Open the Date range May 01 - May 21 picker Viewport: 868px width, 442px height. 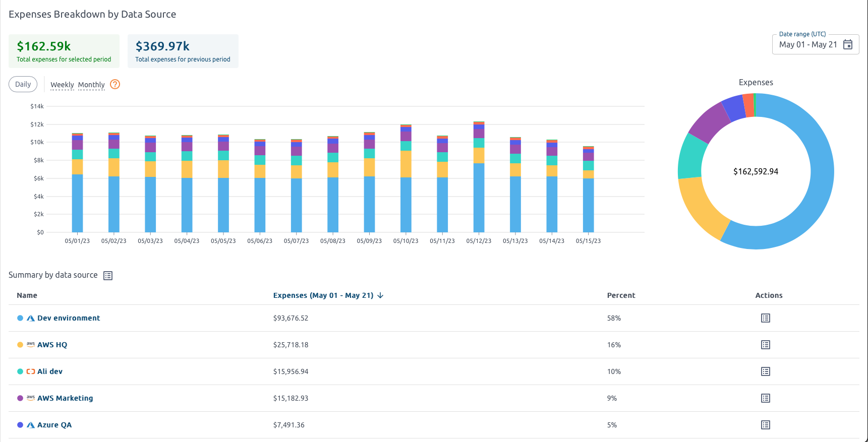tap(807, 44)
